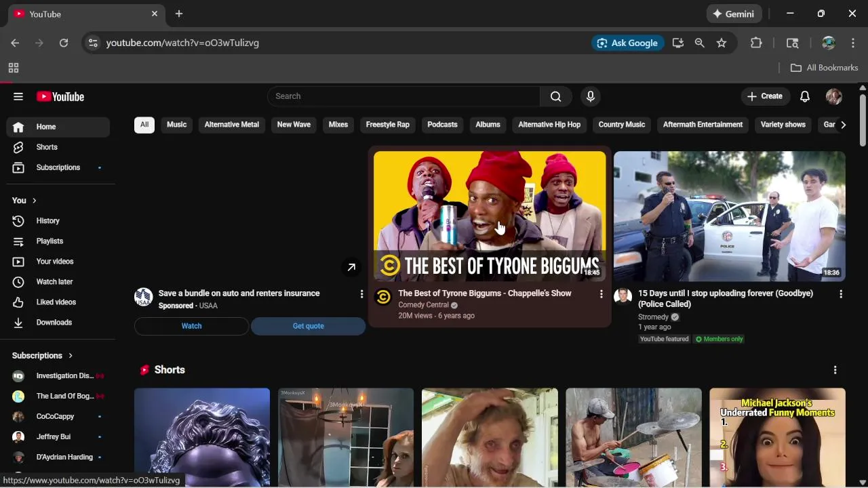The width and height of the screenshot is (868, 488).
Task: Open the '15 Days until I stop uploading' title
Action: 726,299
